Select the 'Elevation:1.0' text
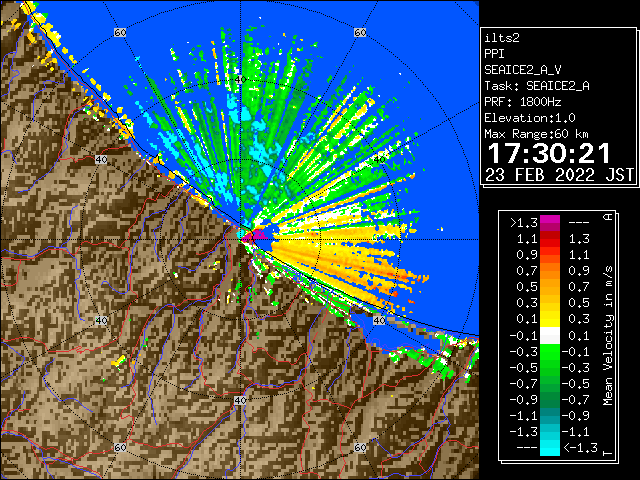 coord(530,118)
